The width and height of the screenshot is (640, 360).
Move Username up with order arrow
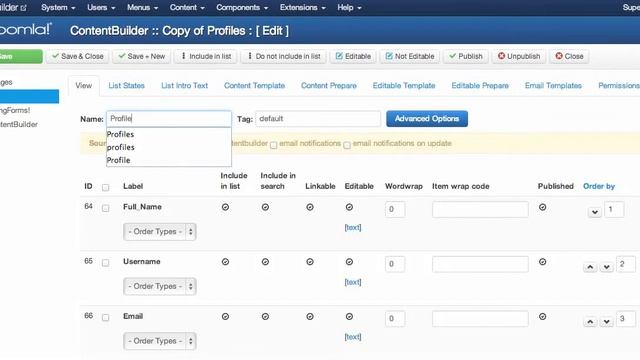[590, 267]
